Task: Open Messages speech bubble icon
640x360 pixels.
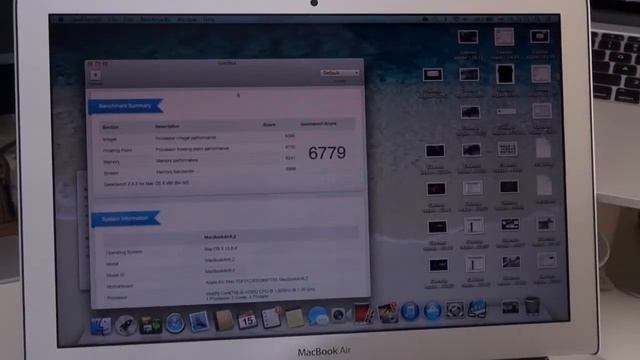Action: pyautogui.click(x=318, y=316)
